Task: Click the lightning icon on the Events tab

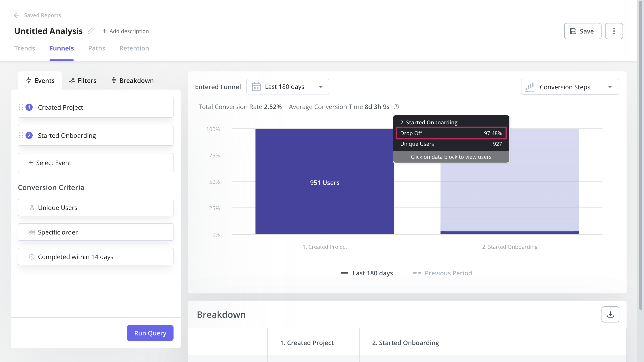Action: pyautogui.click(x=28, y=80)
